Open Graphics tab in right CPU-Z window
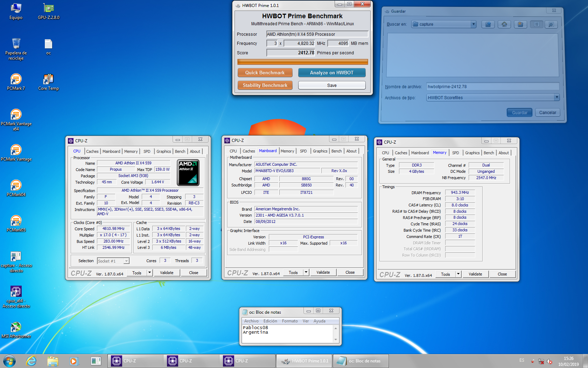 click(x=472, y=153)
